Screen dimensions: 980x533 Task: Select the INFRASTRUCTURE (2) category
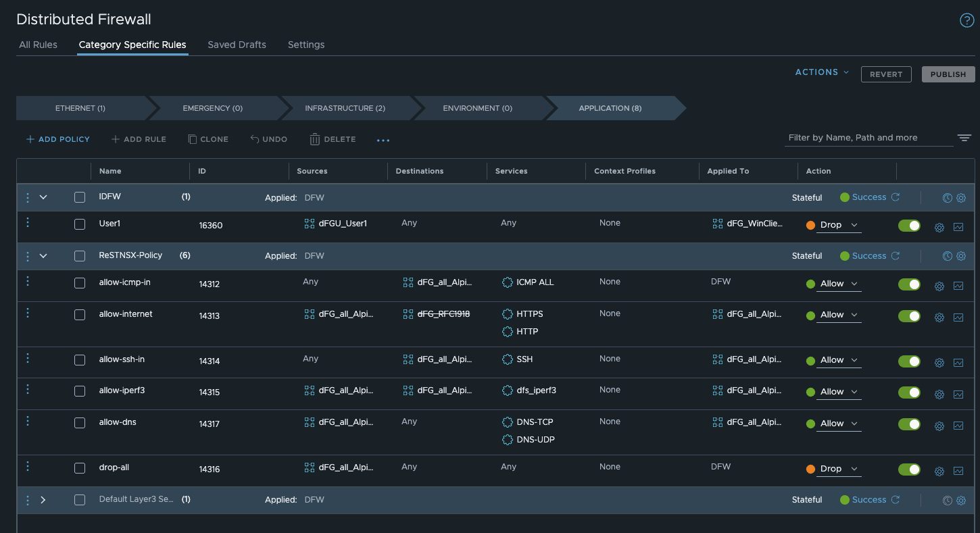[345, 108]
